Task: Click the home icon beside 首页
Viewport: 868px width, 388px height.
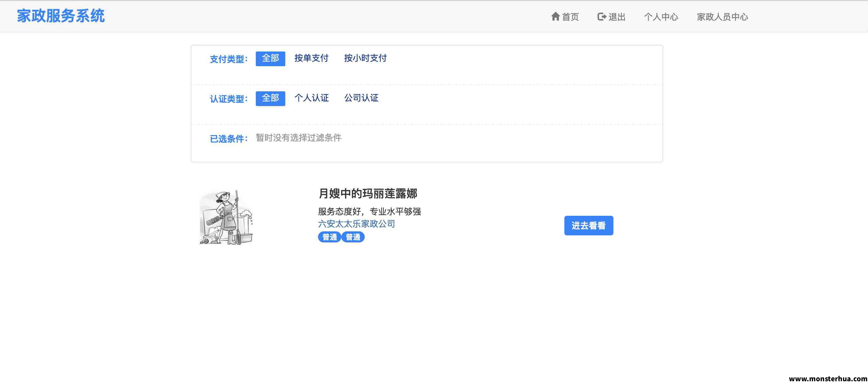Action: click(x=555, y=16)
